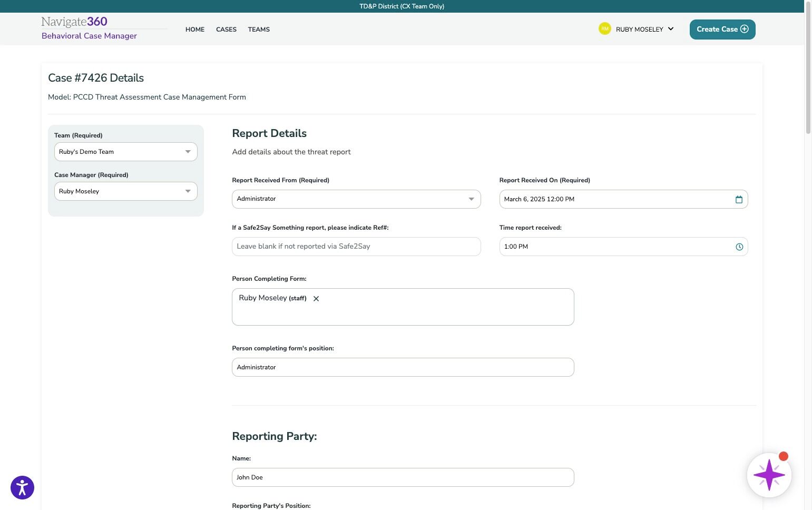The width and height of the screenshot is (812, 510).
Task: Click the RM user avatar
Action: (604, 29)
